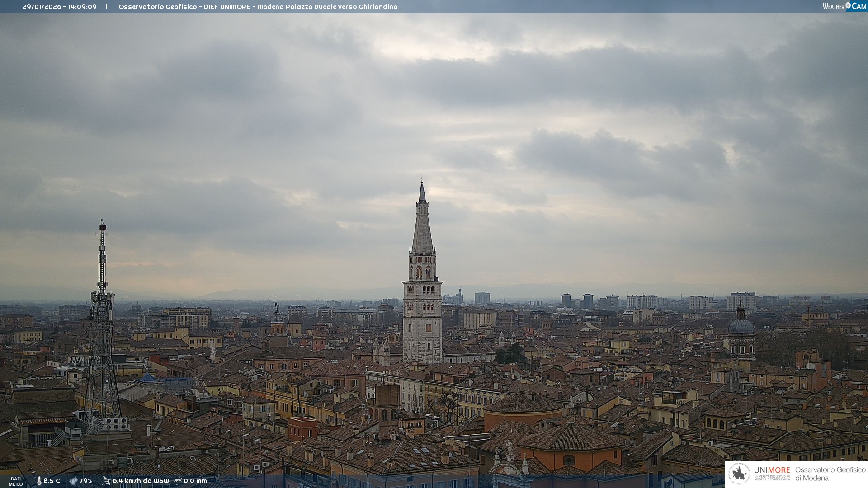Click the Osservatorio Geofisico camera title text
The height and width of the screenshot is (488, 868).
pos(258,7)
